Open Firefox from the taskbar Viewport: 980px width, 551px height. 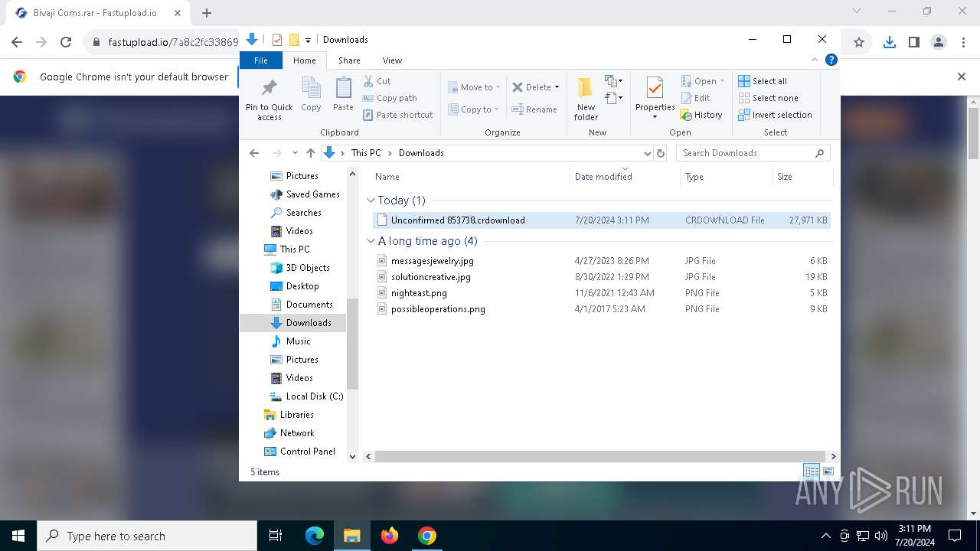click(389, 536)
